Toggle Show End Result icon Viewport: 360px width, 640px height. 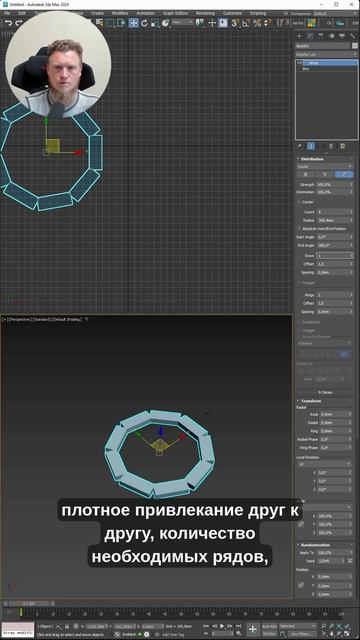[311, 146]
